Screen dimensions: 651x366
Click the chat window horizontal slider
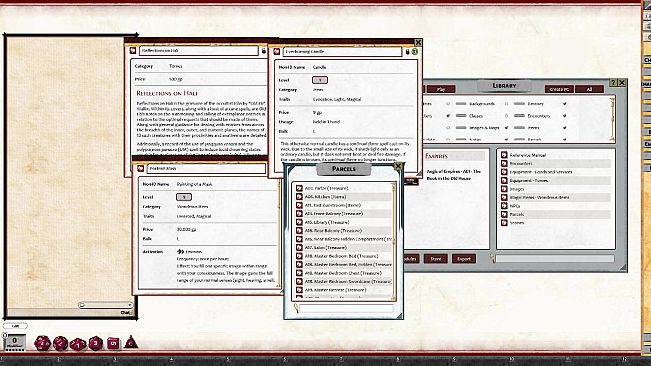point(105,305)
